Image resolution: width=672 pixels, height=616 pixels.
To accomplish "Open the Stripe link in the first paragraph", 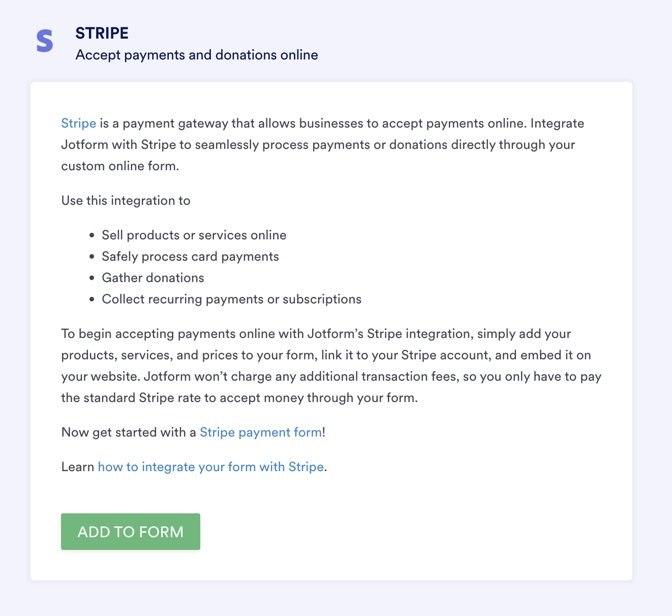I will click(x=78, y=124).
